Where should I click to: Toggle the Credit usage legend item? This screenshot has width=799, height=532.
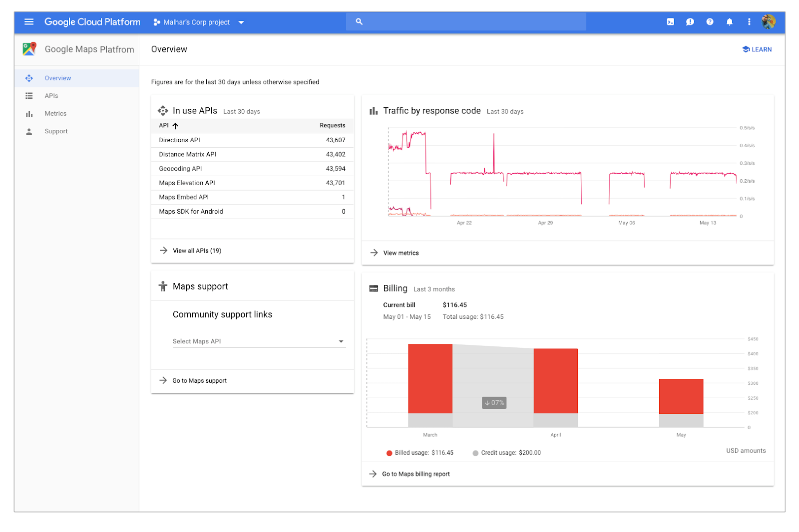[506, 453]
